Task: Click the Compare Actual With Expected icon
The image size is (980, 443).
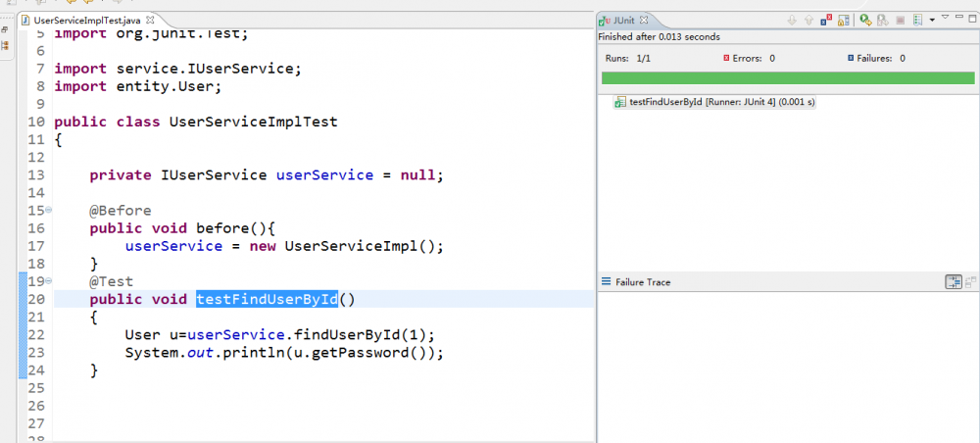Action: pyautogui.click(x=970, y=282)
